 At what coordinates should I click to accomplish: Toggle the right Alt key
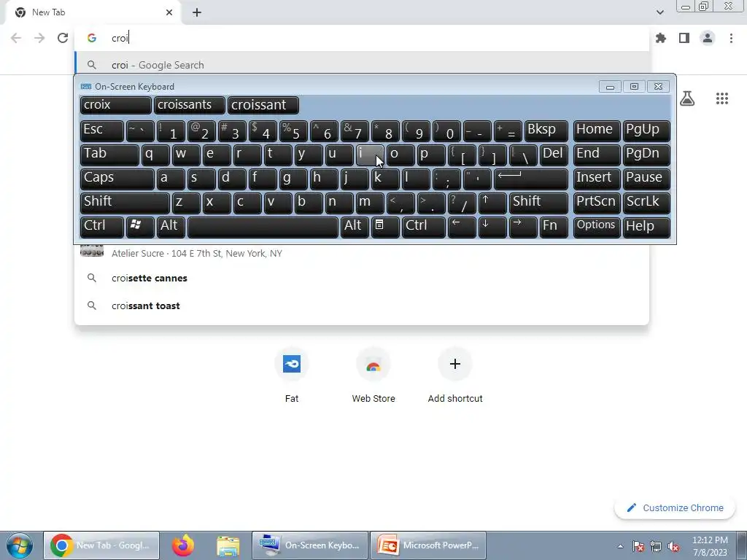355,227
